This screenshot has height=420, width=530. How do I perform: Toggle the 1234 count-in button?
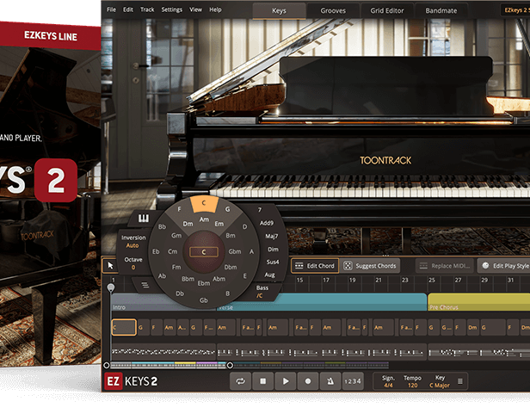click(353, 381)
